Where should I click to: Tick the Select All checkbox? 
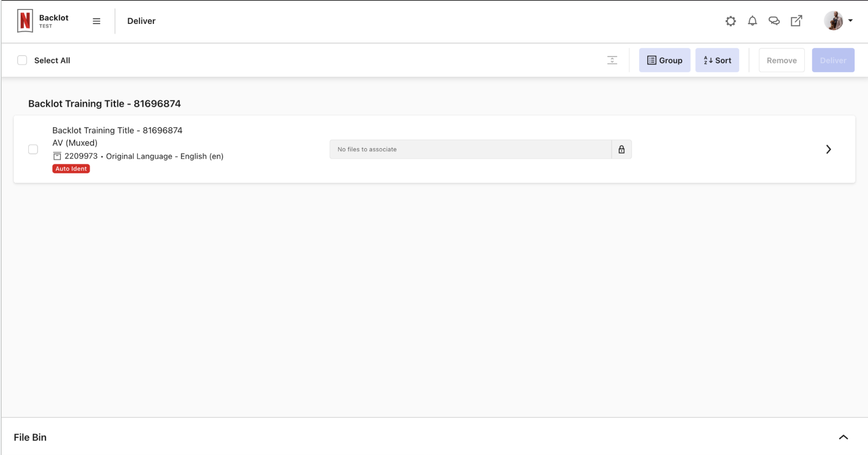[x=22, y=60]
